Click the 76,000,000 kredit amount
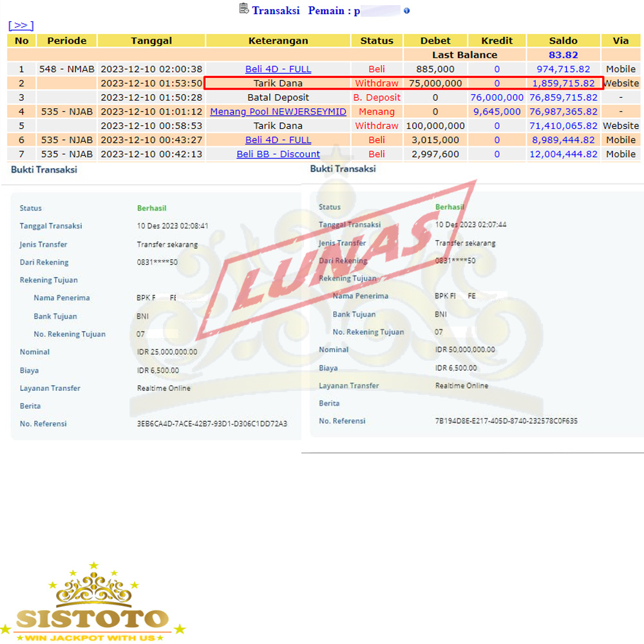This screenshot has height=644, width=644. 497,97
